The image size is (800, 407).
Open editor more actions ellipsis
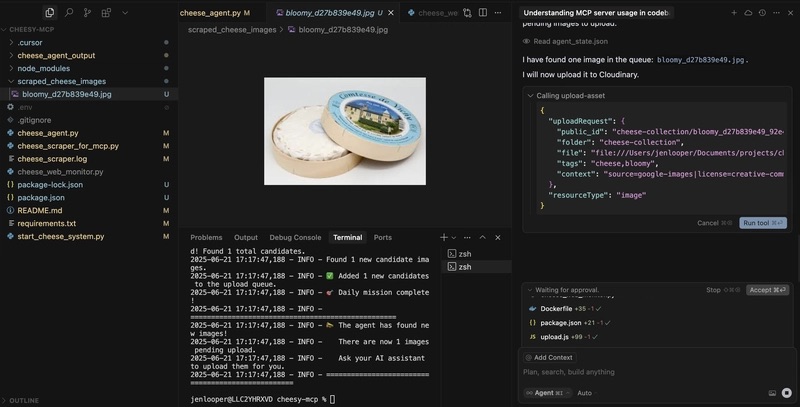click(x=498, y=13)
